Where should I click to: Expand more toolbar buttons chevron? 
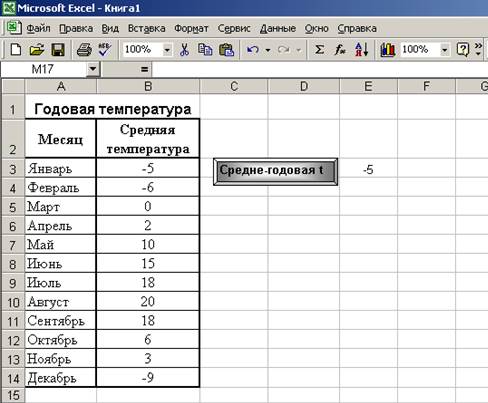point(479,49)
